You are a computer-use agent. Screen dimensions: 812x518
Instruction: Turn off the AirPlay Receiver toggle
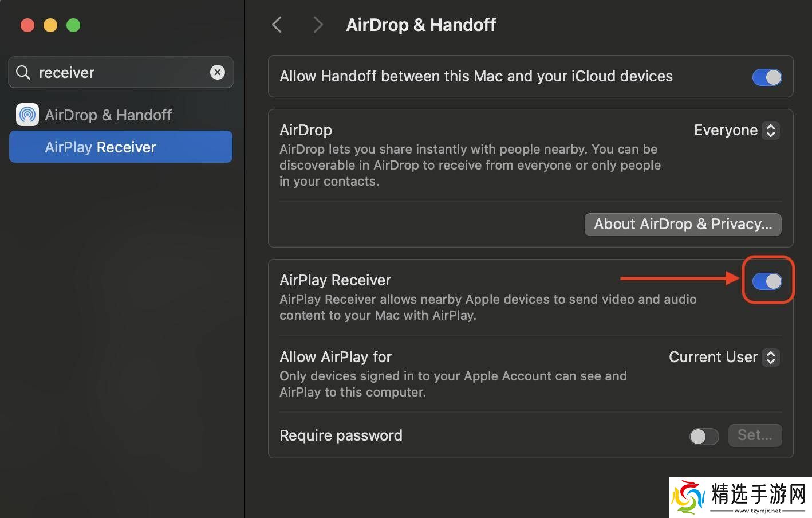767,281
